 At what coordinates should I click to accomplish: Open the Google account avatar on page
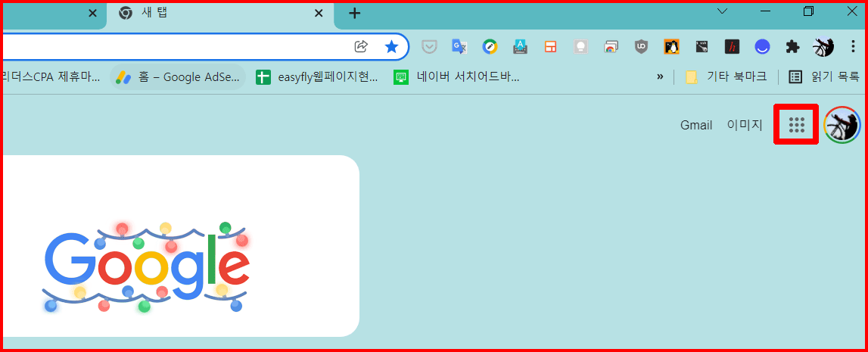pos(842,125)
